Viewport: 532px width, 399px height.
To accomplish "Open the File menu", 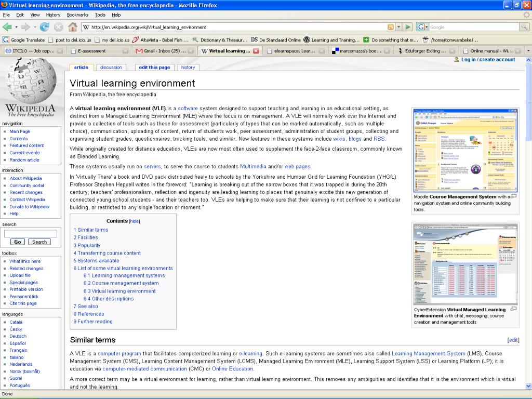I will [x=6, y=15].
